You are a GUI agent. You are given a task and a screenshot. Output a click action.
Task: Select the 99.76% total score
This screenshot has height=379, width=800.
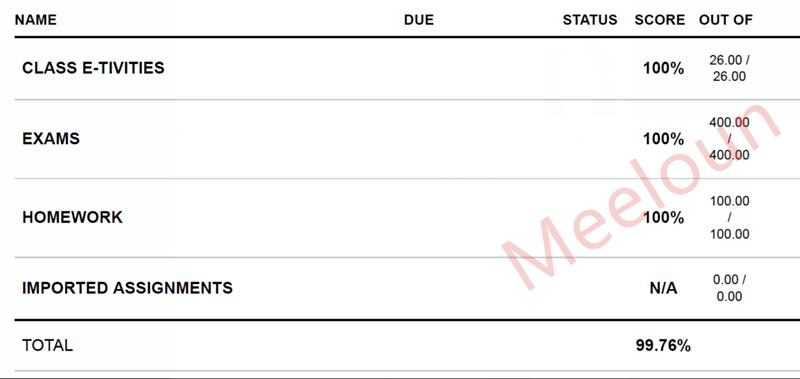663,346
